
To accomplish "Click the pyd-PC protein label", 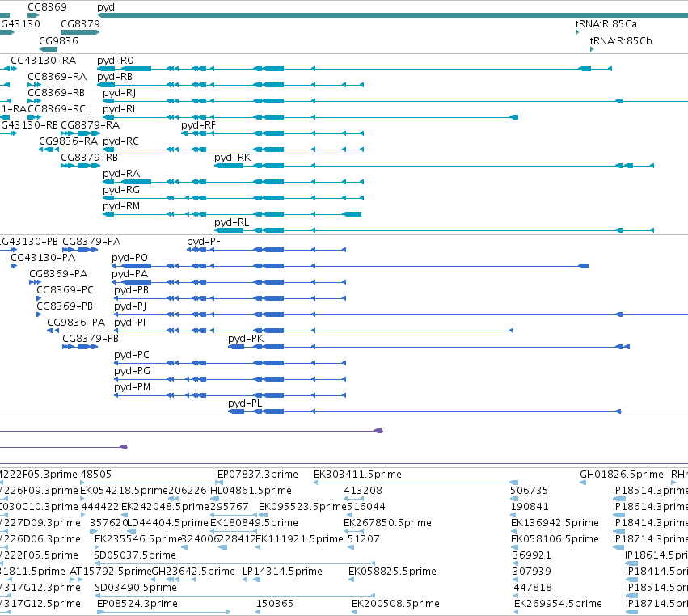I will tap(132, 355).
